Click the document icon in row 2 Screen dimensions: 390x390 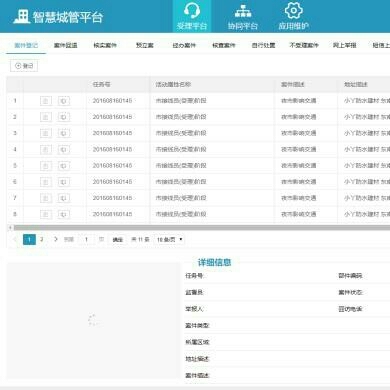click(46, 117)
